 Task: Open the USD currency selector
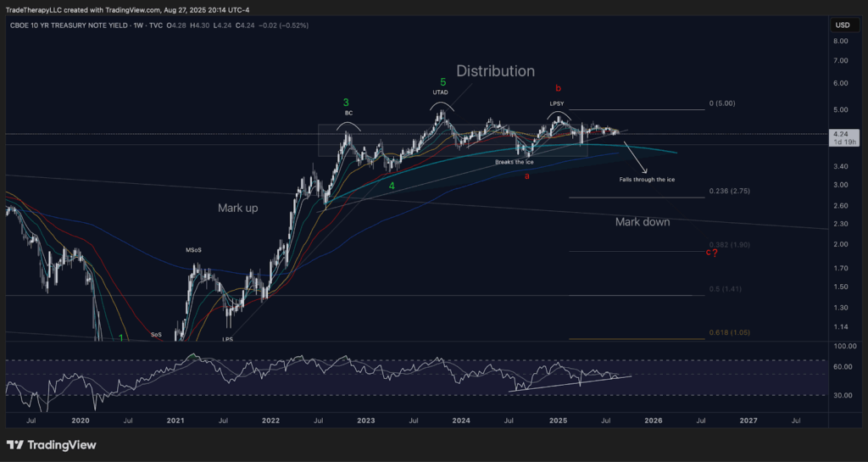[842, 25]
